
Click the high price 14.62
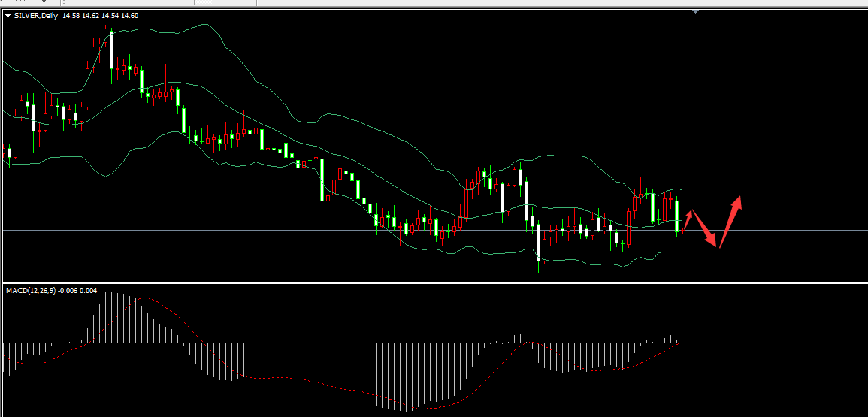pyautogui.click(x=91, y=16)
